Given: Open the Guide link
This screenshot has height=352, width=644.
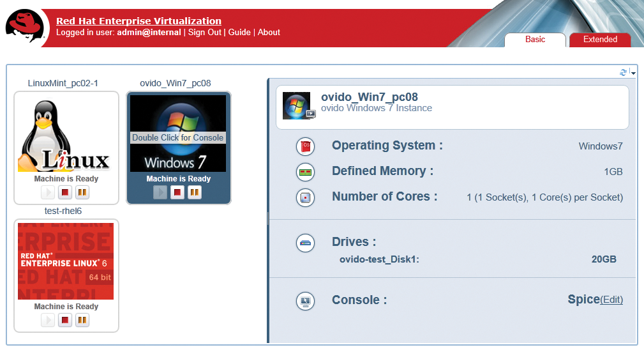Looking at the screenshot, I should tap(239, 33).
